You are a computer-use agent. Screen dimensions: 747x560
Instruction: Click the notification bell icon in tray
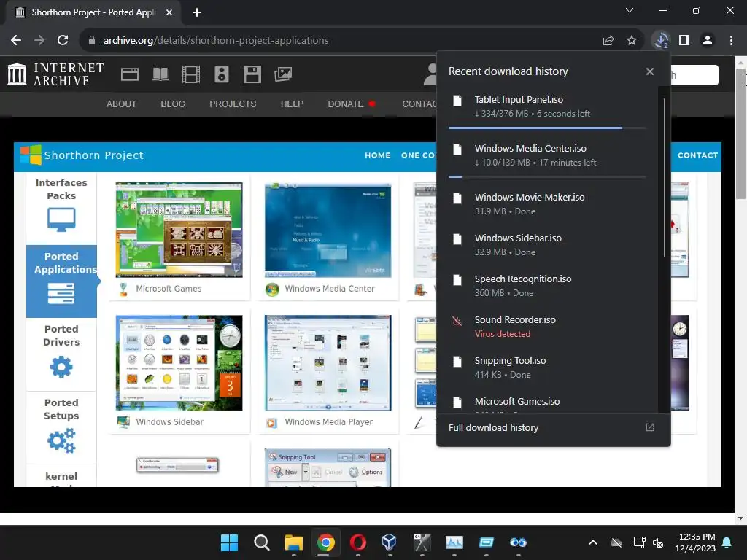(x=727, y=542)
